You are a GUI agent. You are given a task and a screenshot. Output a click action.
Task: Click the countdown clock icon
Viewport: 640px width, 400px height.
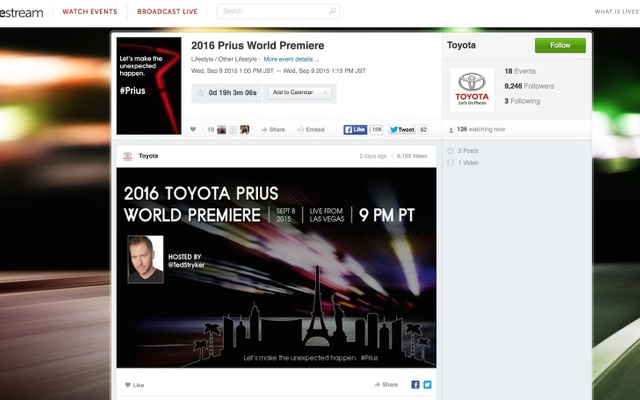click(x=200, y=93)
